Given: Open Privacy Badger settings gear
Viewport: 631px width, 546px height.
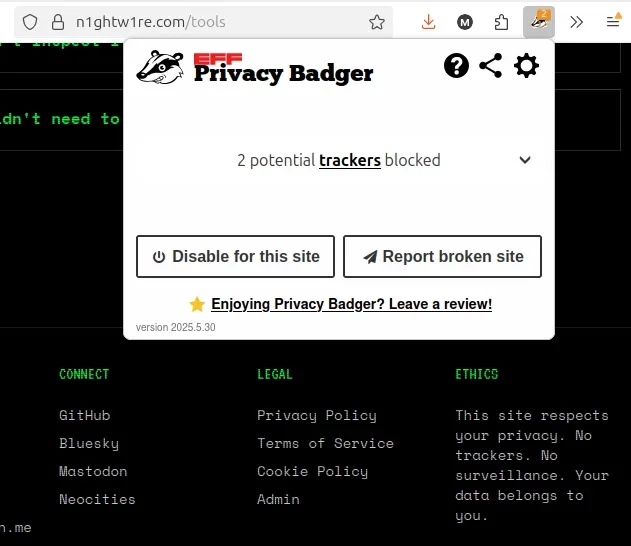Looking at the screenshot, I should 526,65.
